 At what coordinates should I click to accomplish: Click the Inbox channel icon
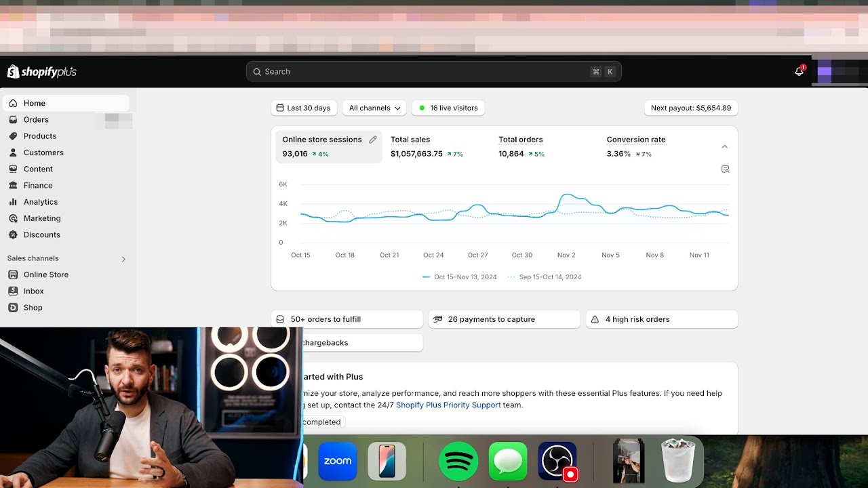point(13,291)
